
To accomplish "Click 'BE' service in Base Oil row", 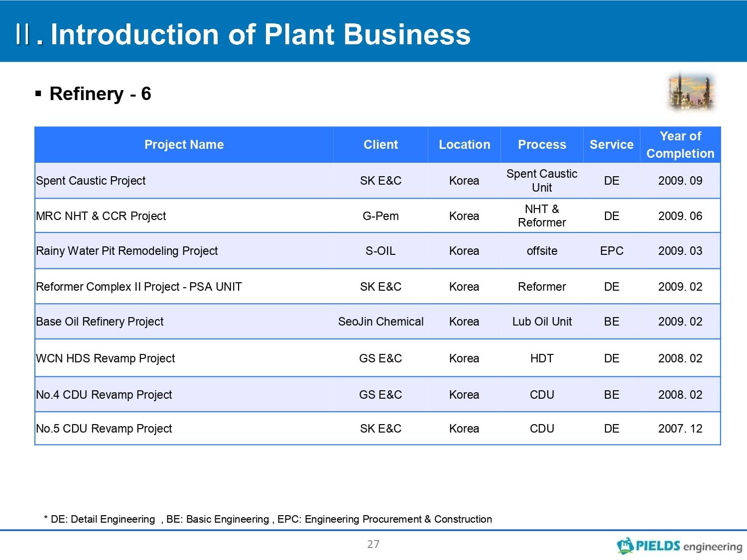I will [612, 322].
